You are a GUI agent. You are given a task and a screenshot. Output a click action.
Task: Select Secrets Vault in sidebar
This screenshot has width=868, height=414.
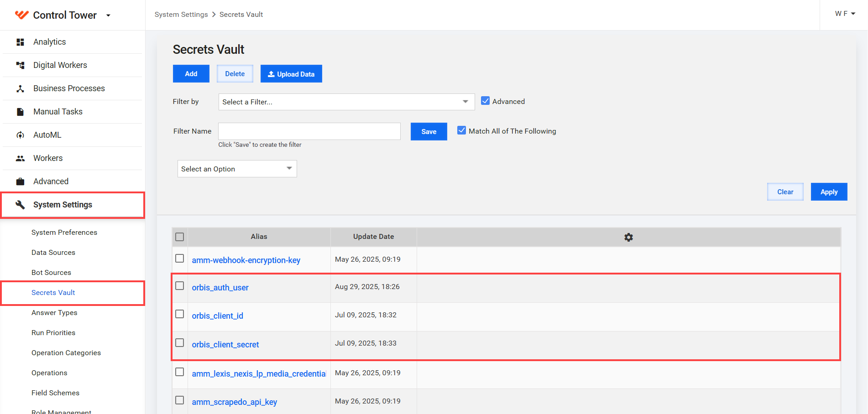pos(53,293)
